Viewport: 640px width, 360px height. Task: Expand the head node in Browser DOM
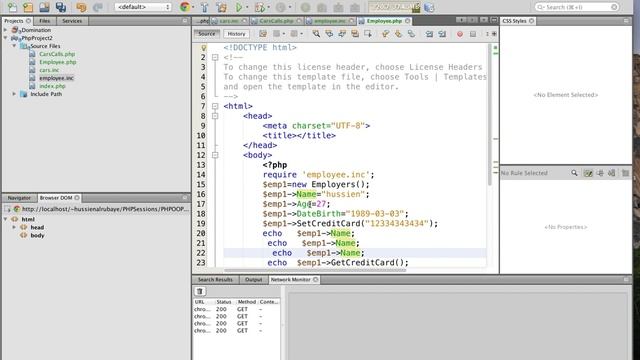point(14,227)
